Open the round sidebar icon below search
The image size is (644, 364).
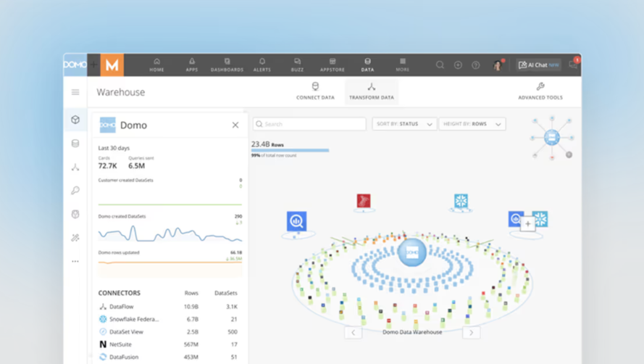pyautogui.click(x=75, y=215)
